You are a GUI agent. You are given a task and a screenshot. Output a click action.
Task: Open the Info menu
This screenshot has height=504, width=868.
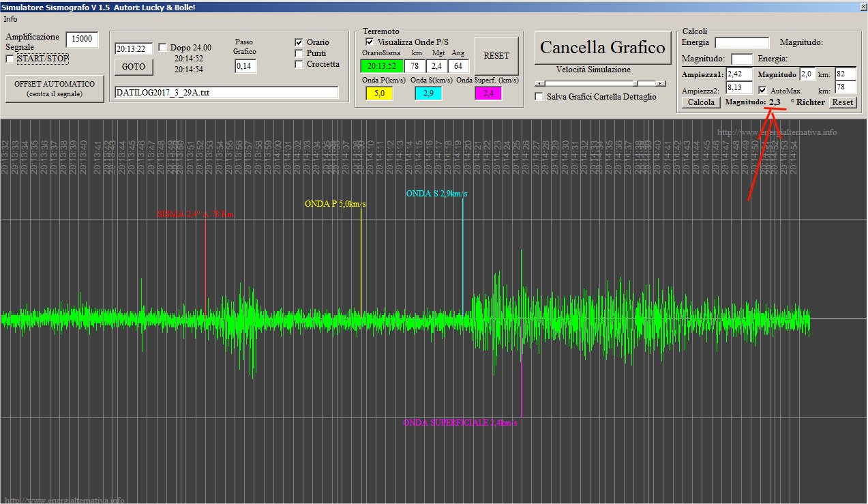click(10, 19)
